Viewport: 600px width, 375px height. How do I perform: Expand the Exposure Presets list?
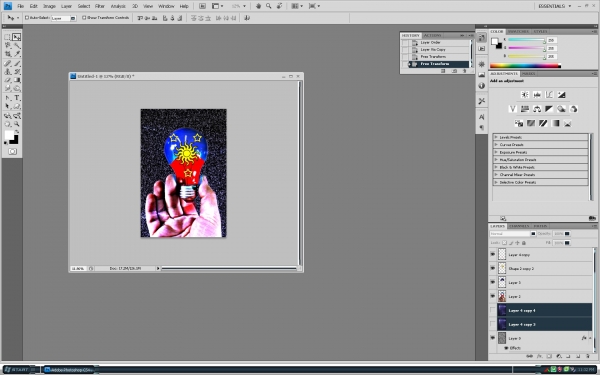pos(496,152)
